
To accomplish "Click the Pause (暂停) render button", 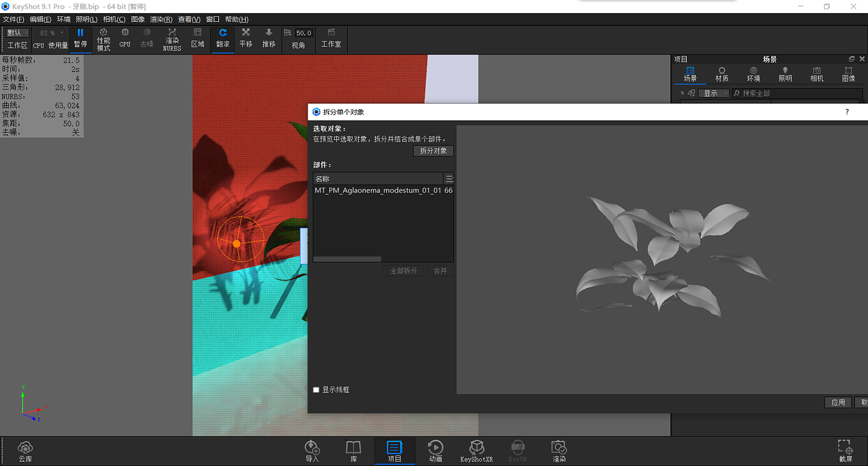I will [80, 38].
